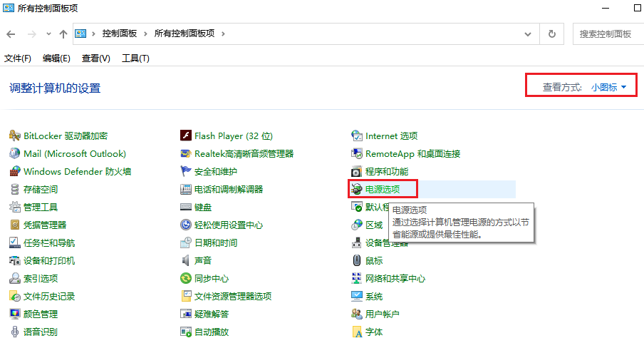Expand chevron after 所有控制面板项 breadcrumb
Viewport: 644px width, 363px height.
coord(223,34)
